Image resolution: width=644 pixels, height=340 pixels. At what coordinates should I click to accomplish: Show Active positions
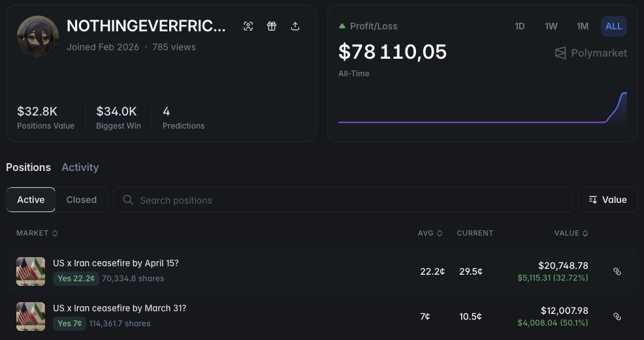(x=31, y=200)
